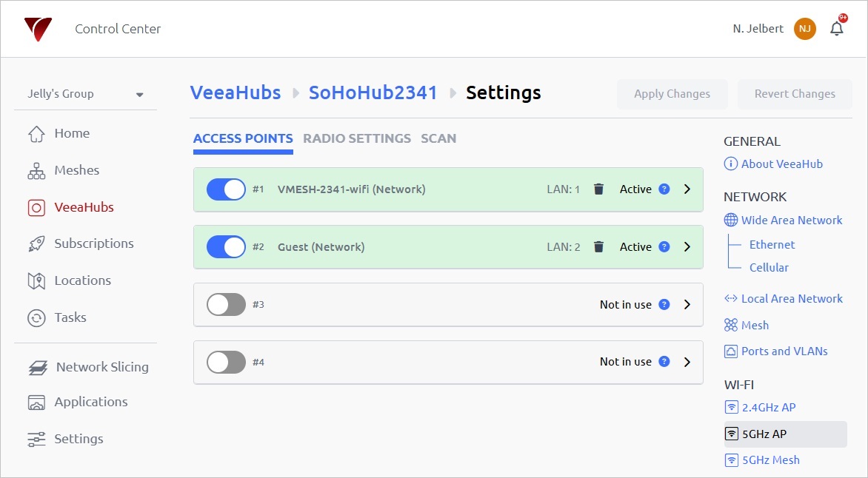Enable access point #3 toggle
The height and width of the screenshot is (478, 868).
pos(226,304)
